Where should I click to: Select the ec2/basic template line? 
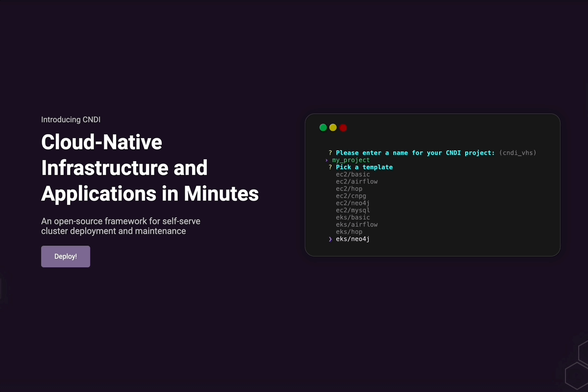tap(353, 174)
